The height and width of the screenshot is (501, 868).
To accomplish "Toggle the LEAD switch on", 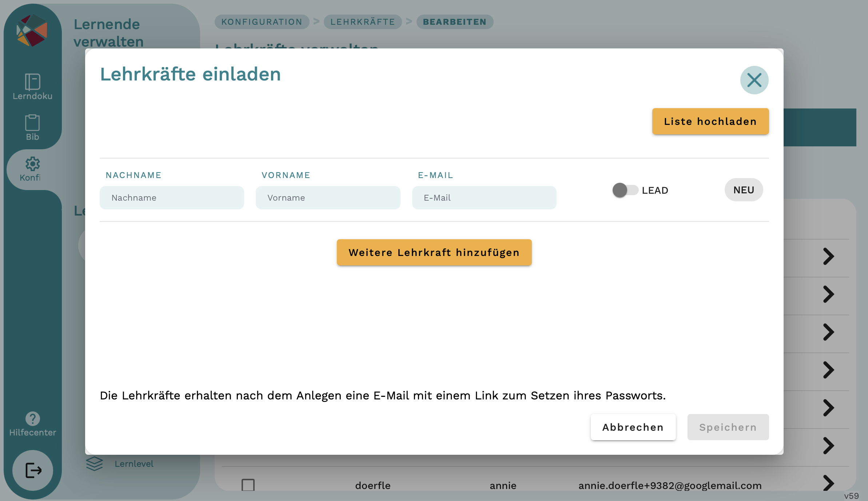I will [x=625, y=190].
